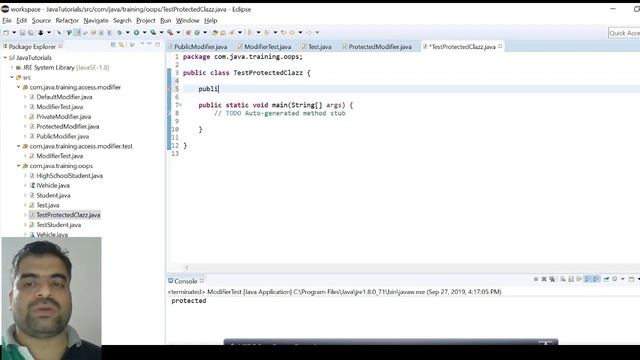Image resolution: width=640 pixels, height=360 pixels.
Task: Collapse com.java.training.access.modifier.test package
Action: [x=18, y=146]
